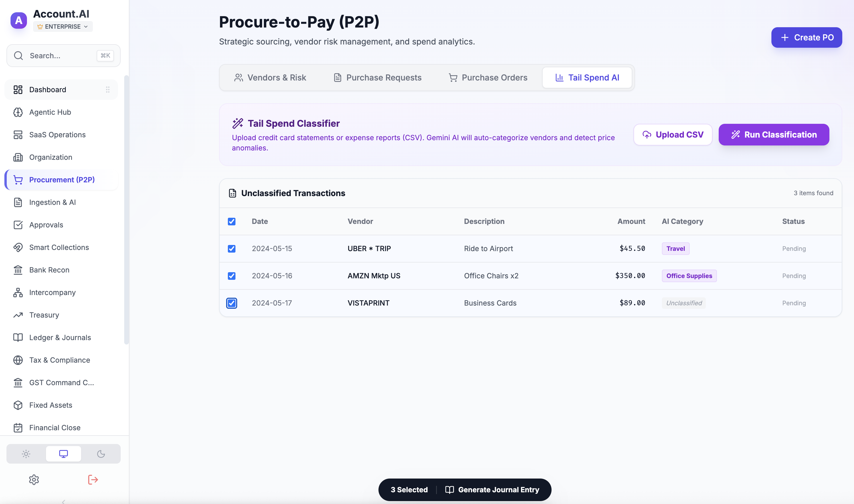Open the Office Supplies category badge
Viewport: 854px width, 504px height.
click(x=689, y=276)
